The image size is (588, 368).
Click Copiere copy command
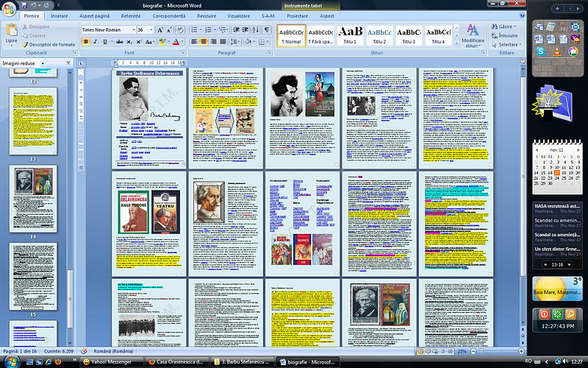(x=34, y=35)
